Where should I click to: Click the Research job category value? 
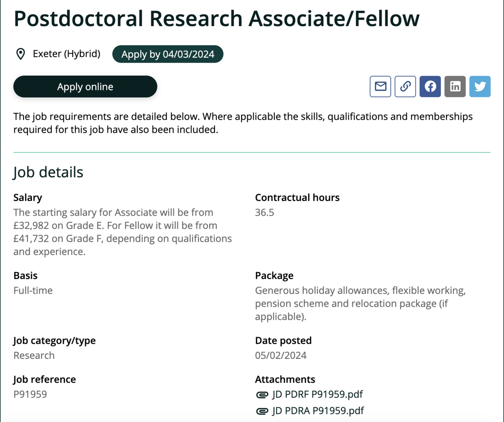coord(34,356)
